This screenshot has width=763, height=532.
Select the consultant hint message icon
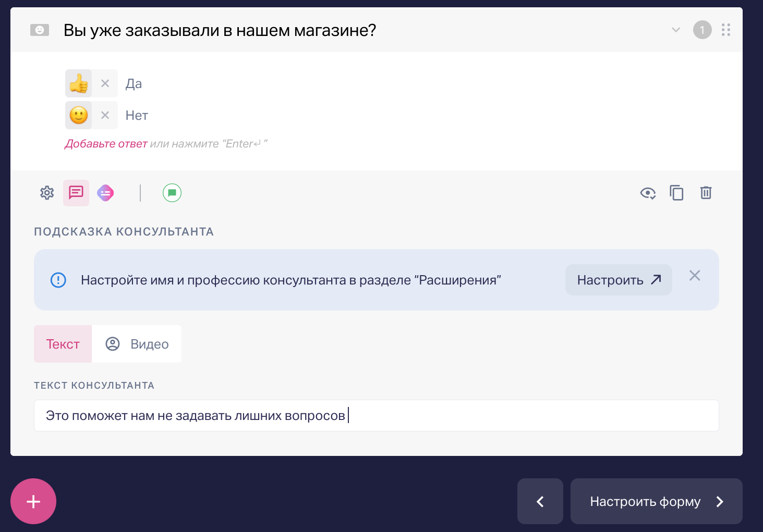(76, 193)
